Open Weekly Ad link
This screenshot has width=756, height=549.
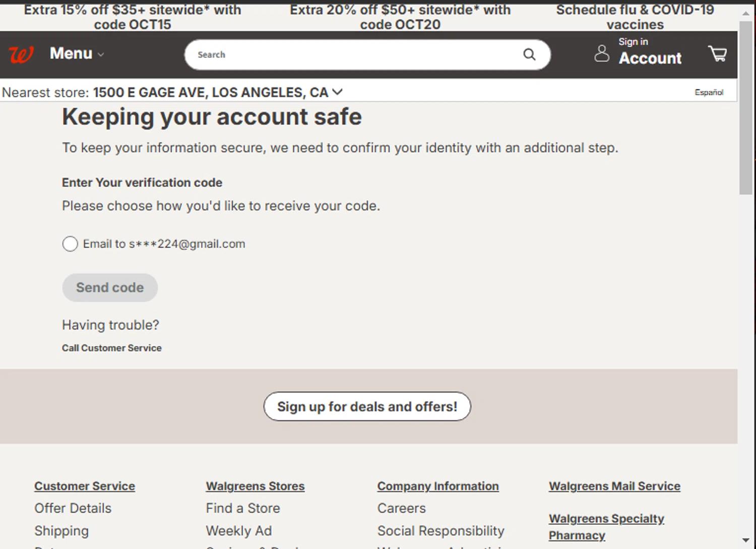(239, 531)
